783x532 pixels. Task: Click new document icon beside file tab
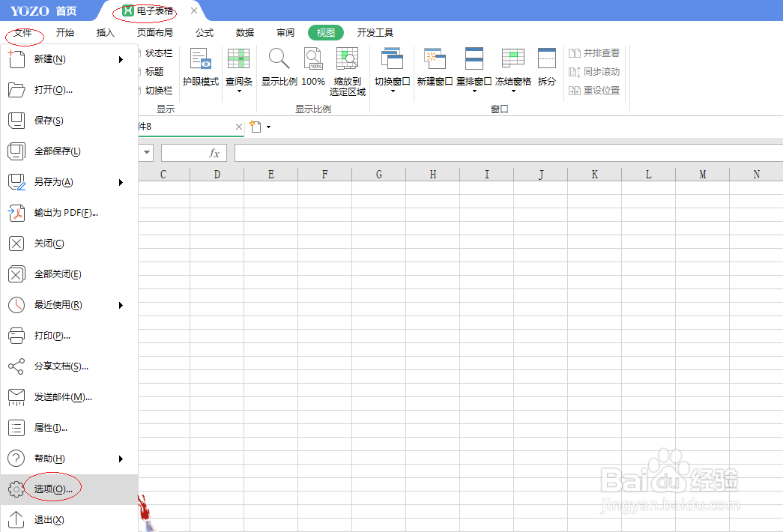pos(256,127)
